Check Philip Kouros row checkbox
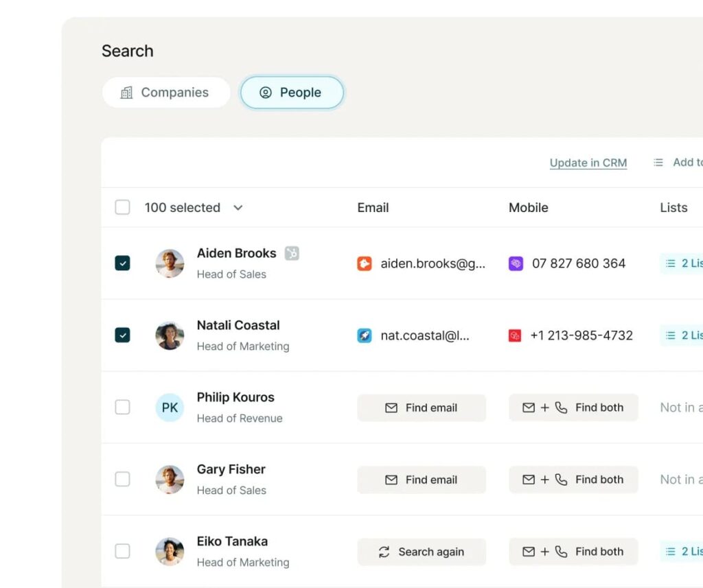 click(x=122, y=408)
